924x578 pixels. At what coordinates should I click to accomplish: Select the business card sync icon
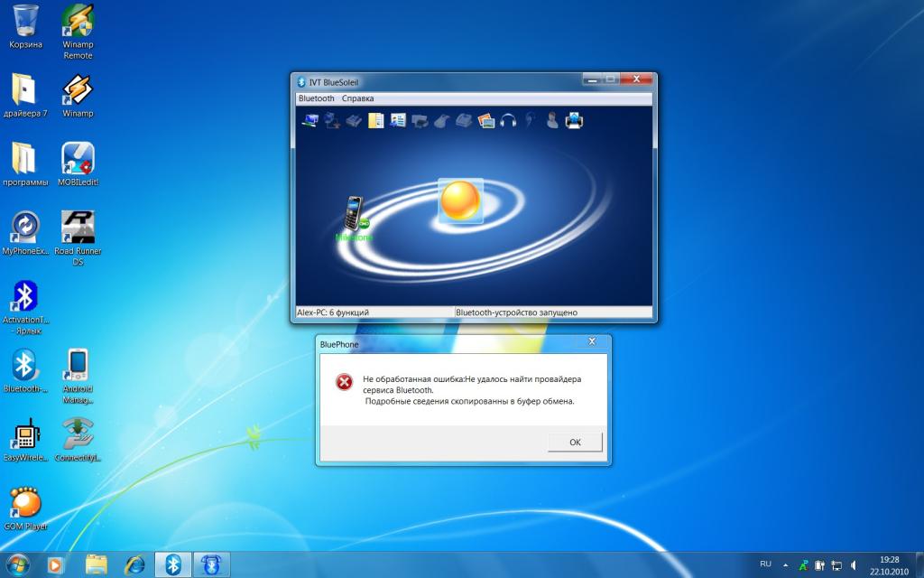[398, 120]
